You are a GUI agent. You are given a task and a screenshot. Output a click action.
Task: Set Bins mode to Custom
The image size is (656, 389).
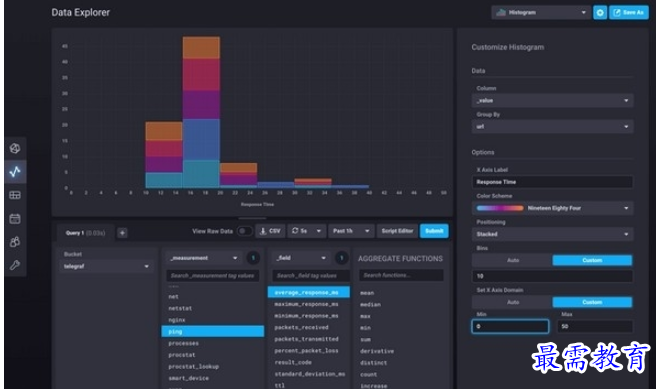[592, 260]
